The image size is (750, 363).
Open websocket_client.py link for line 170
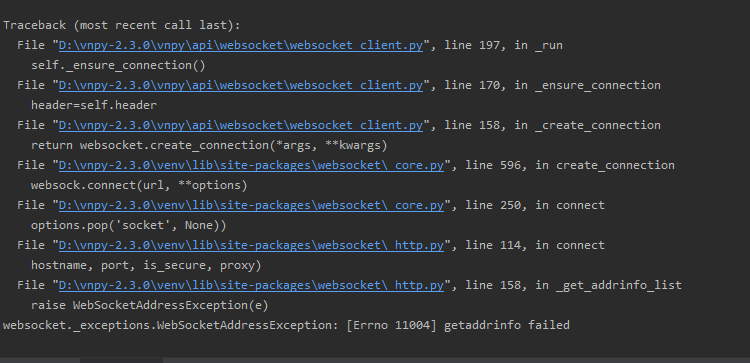pos(241,85)
